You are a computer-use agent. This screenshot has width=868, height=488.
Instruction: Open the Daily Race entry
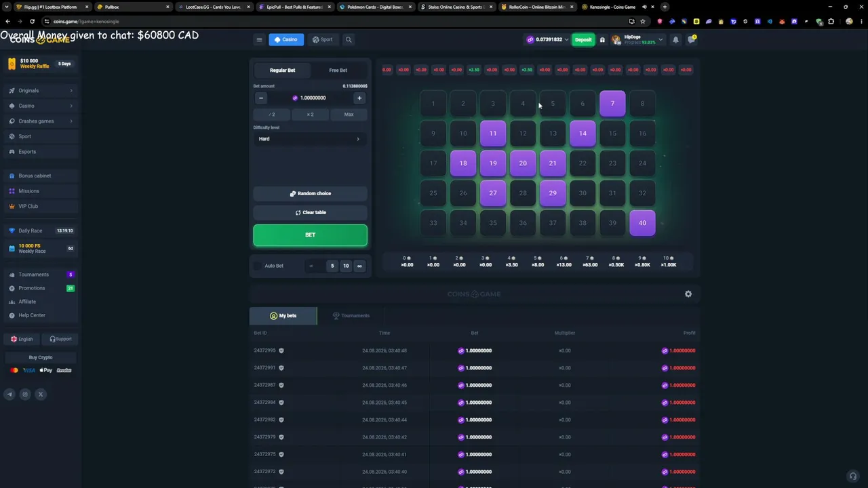coord(41,230)
